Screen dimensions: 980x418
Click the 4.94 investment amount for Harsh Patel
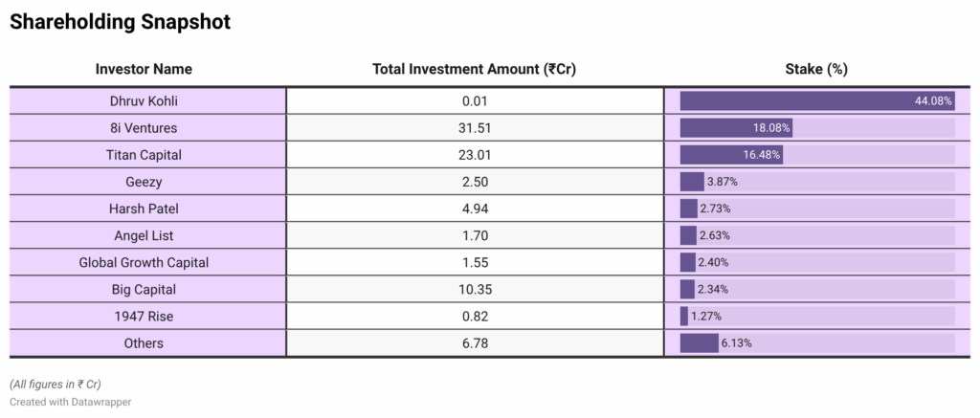(474, 208)
